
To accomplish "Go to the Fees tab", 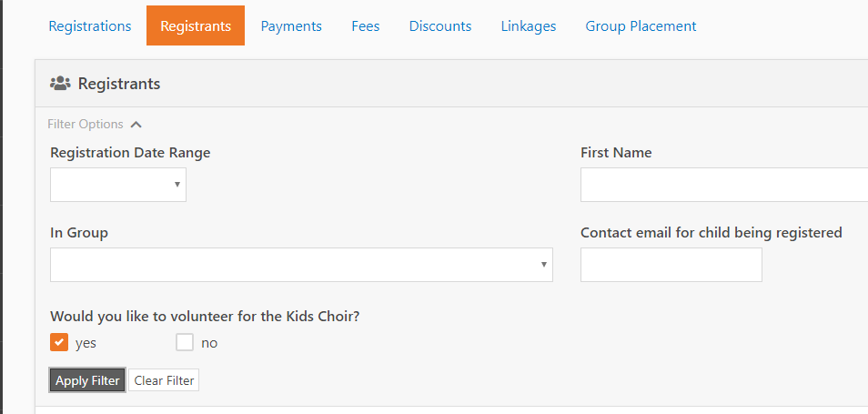I will pyautogui.click(x=366, y=26).
